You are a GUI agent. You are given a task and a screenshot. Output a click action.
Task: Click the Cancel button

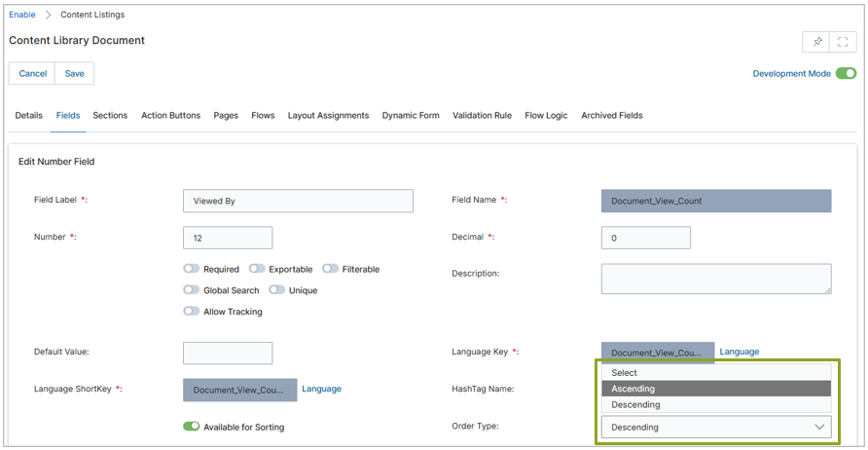coord(33,73)
